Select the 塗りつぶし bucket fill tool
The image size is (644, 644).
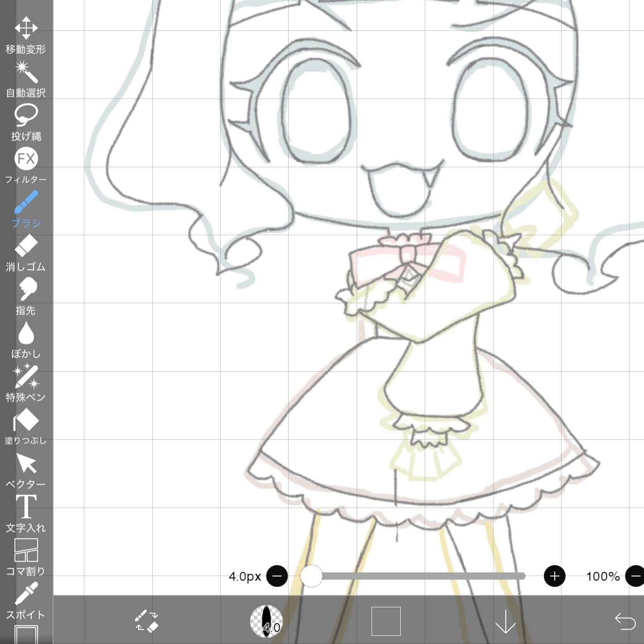(26, 427)
